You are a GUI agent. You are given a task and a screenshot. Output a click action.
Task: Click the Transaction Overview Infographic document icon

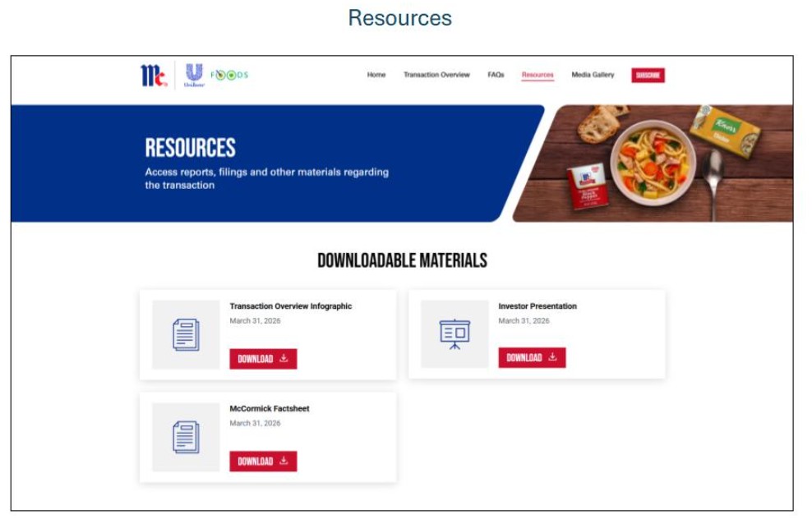[x=186, y=335]
